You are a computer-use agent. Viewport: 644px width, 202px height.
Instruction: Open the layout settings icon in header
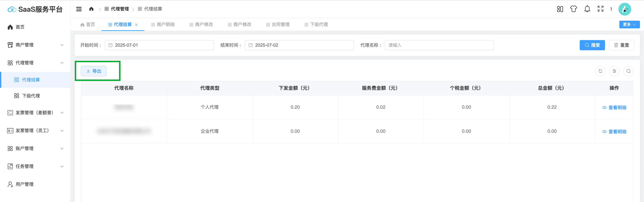tap(560, 9)
